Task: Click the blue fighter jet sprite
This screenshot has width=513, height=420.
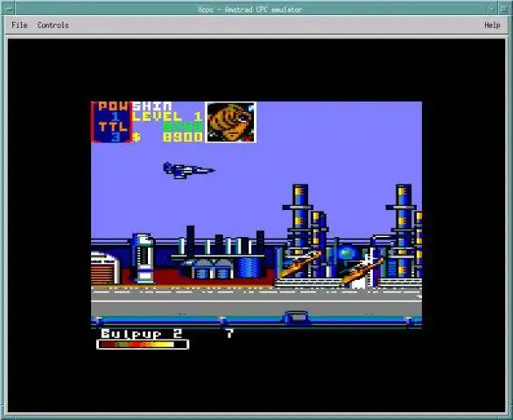Action: pos(189,170)
